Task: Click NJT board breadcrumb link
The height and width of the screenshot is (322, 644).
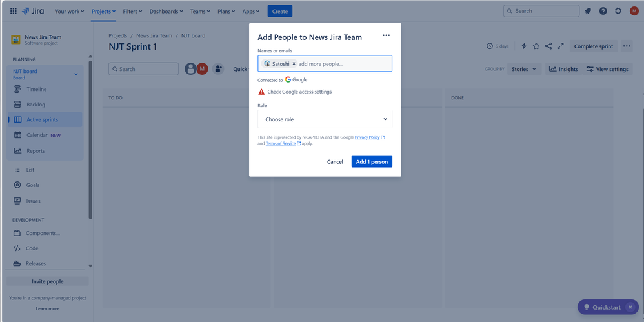Action: 193,35
